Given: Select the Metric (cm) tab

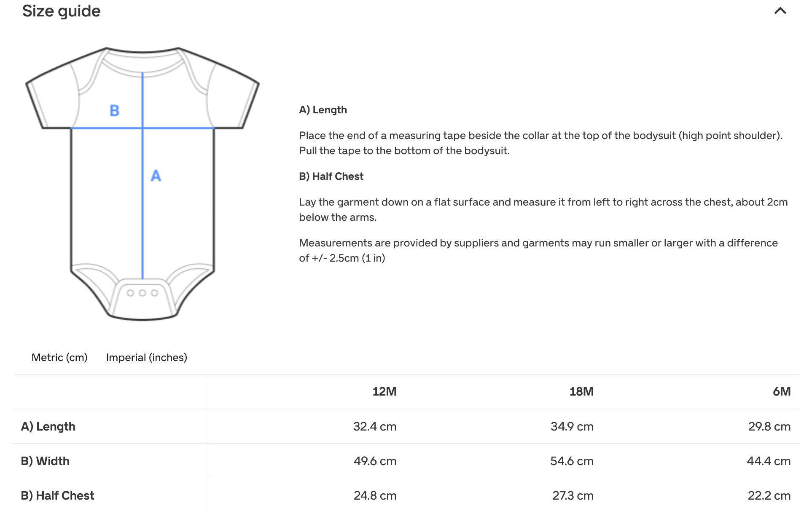Looking at the screenshot, I should [59, 358].
